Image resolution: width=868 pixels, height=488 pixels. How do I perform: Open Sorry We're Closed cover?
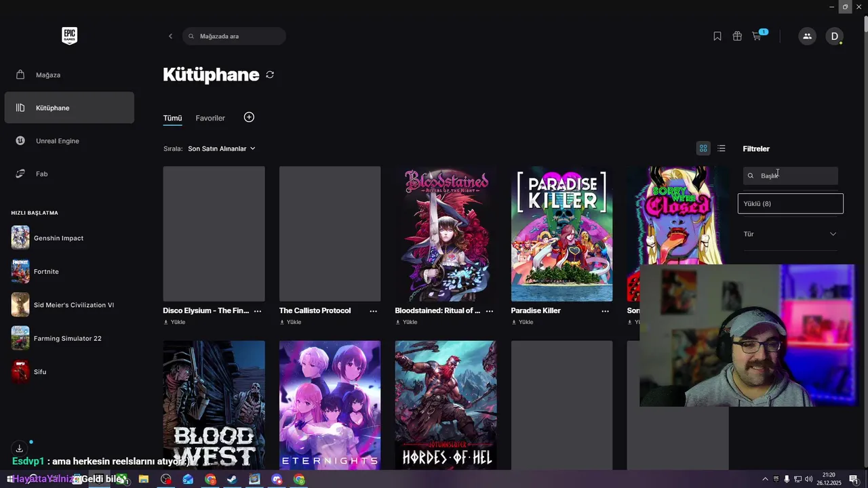[677, 216]
